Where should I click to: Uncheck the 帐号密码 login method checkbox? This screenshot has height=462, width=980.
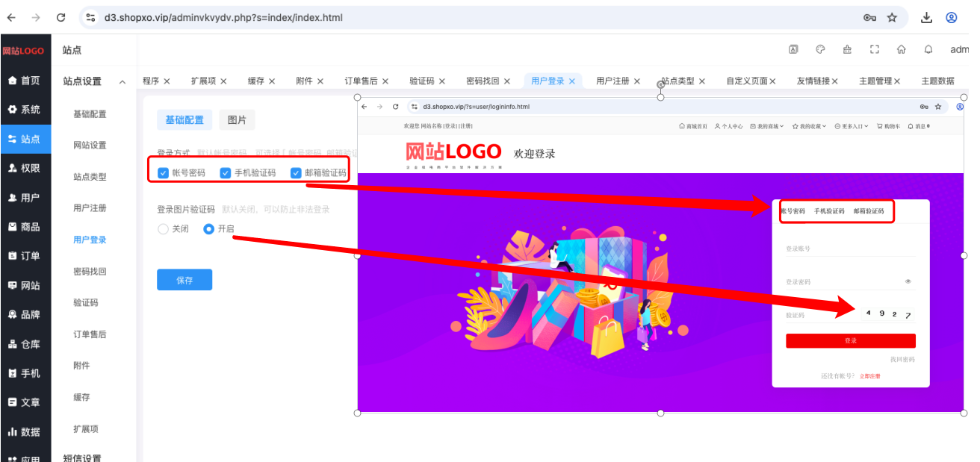pyautogui.click(x=164, y=173)
